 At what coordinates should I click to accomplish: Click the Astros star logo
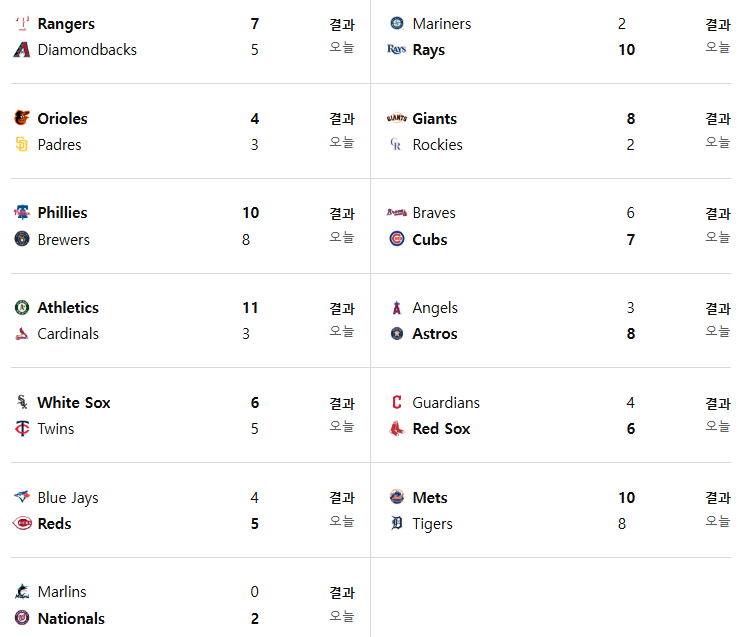tap(397, 333)
